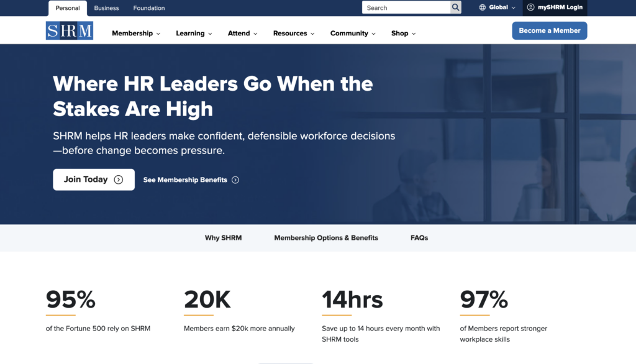Viewport: 636px width, 364px height.
Task: Click the 95% statistic
Action: 71,299
